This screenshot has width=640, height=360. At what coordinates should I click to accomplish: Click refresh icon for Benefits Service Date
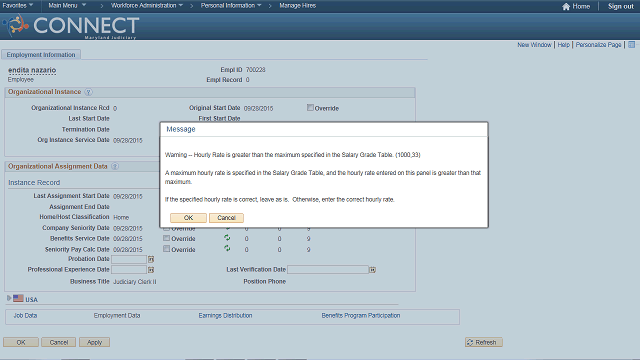pyautogui.click(x=227, y=238)
